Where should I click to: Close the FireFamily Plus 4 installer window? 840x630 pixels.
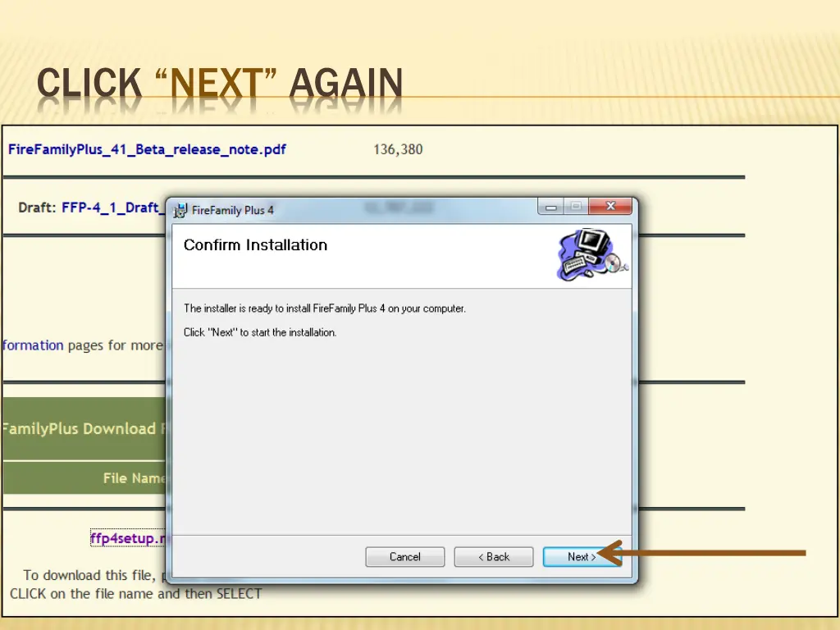(x=609, y=206)
